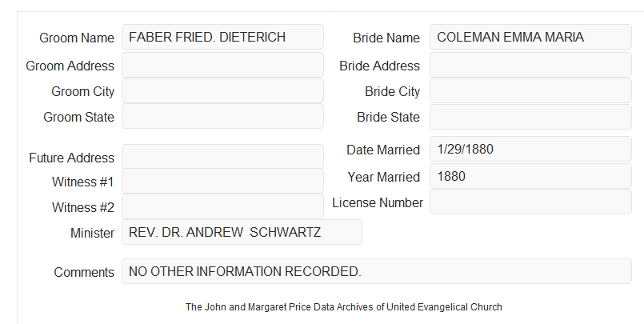Select the Witness #1 field
644x324 pixels.
222,181
